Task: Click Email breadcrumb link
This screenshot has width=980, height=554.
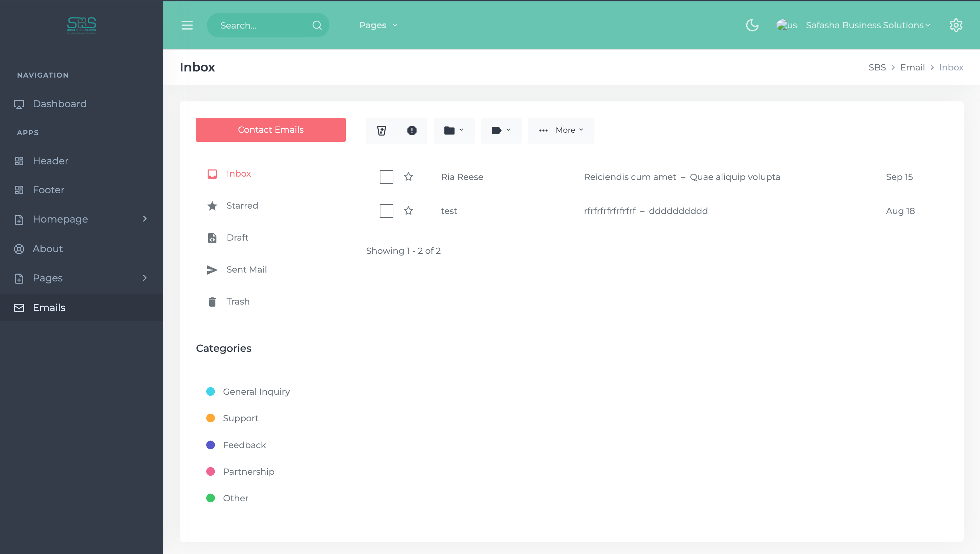Action: 912,67
